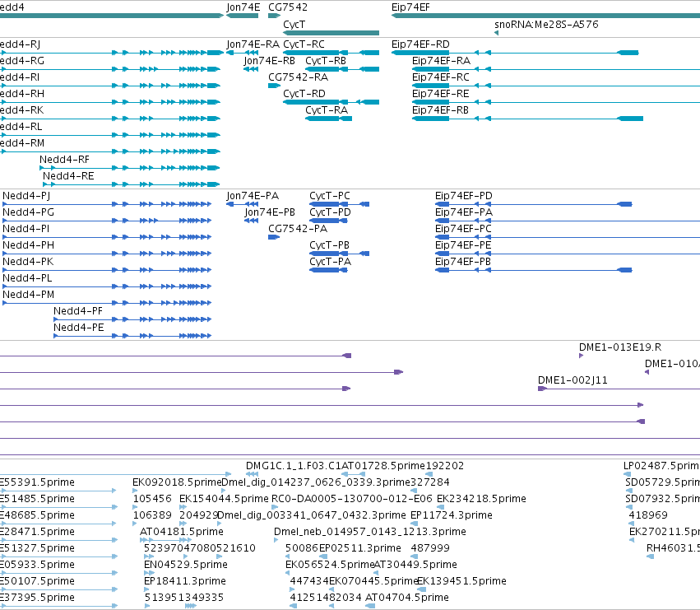Click EST EK234218.5prime label

coord(481,499)
